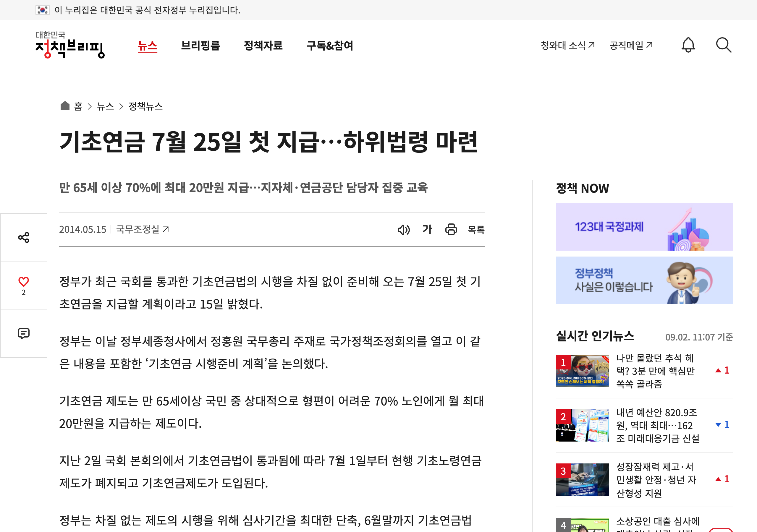757x532 pixels.
Task: Open the 구독&참여 menu
Action: pyautogui.click(x=330, y=46)
